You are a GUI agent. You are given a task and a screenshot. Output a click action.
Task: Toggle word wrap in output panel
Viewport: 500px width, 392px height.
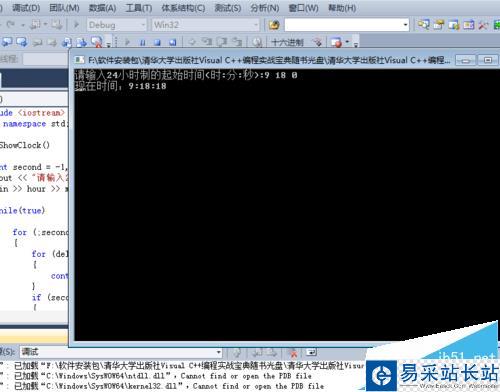coord(312,352)
